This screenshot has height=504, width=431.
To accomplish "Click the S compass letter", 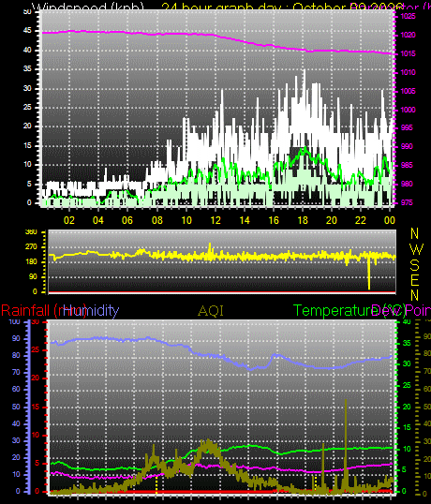I will [x=415, y=265].
